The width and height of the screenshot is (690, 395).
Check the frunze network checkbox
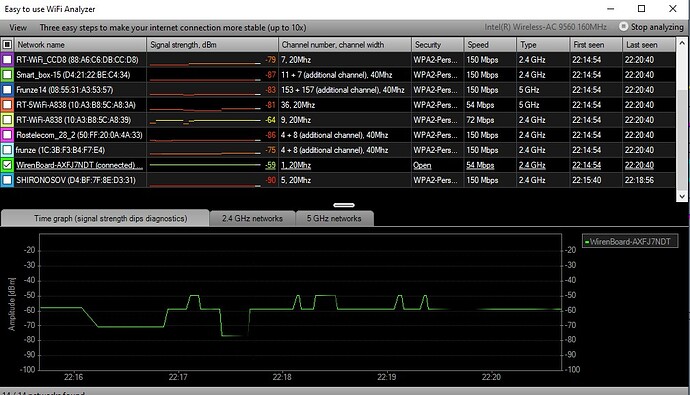(x=7, y=150)
